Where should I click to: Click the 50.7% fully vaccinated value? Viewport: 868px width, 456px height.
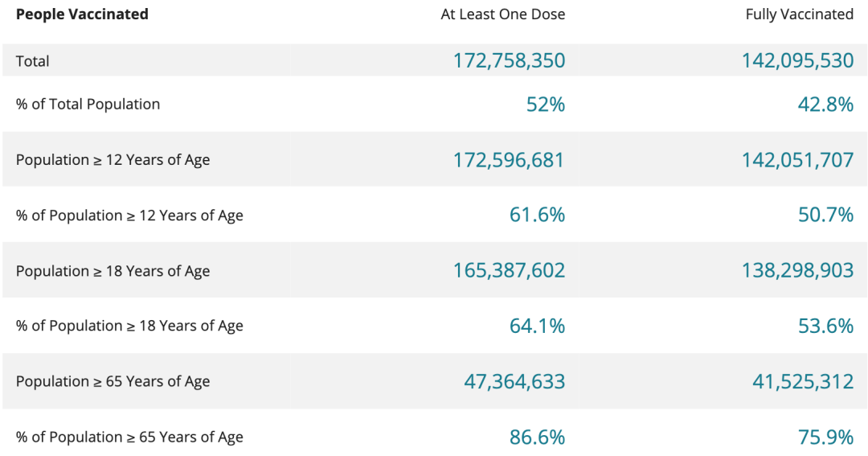pos(825,216)
